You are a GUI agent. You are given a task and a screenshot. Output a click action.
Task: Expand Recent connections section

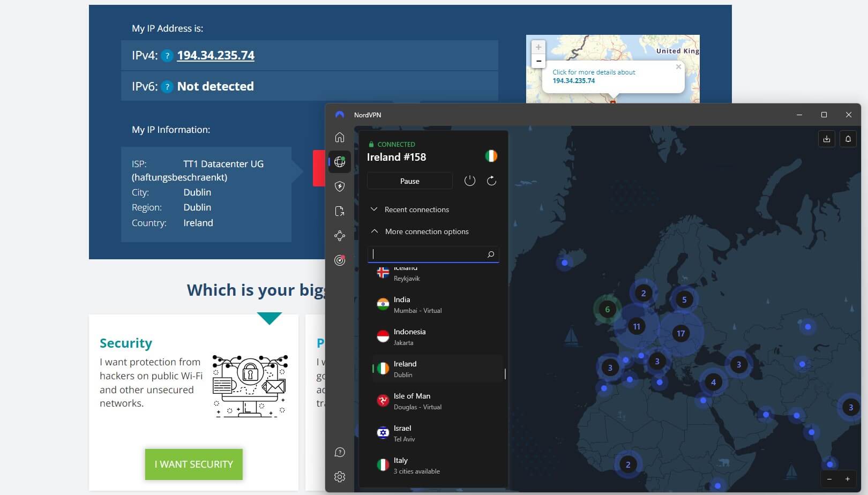point(410,209)
